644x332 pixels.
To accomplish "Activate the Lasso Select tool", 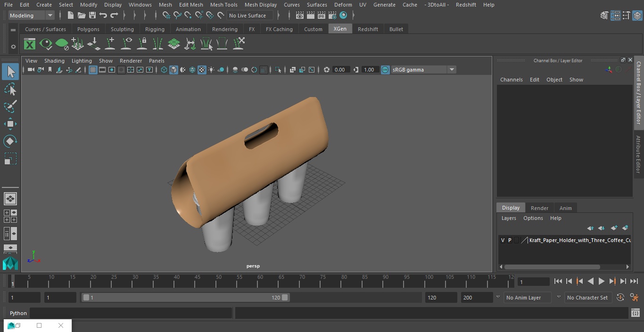I will coord(10,89).
